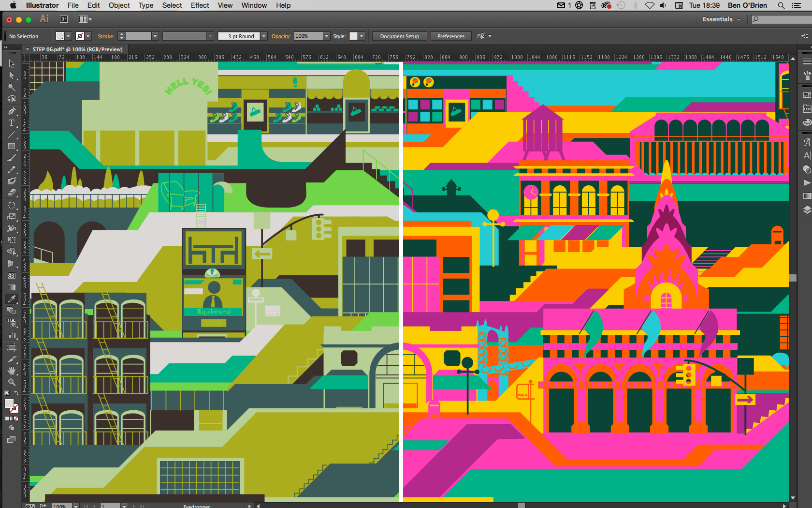Open the Transparency panel icon
812x508 pixels.
tap(807, 169)
